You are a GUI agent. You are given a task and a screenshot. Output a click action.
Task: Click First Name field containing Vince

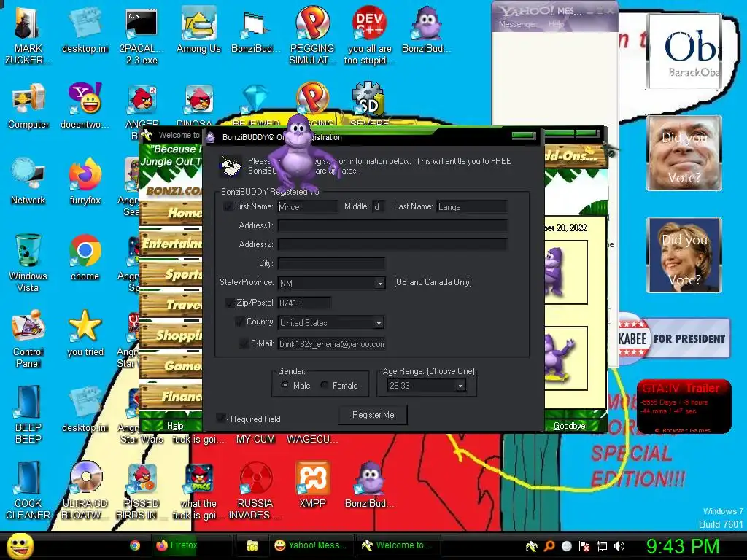coord(307,206)
